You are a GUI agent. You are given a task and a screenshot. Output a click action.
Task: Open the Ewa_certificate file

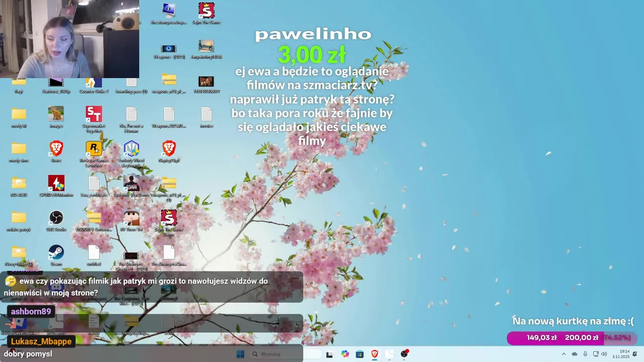click(94, 186)
